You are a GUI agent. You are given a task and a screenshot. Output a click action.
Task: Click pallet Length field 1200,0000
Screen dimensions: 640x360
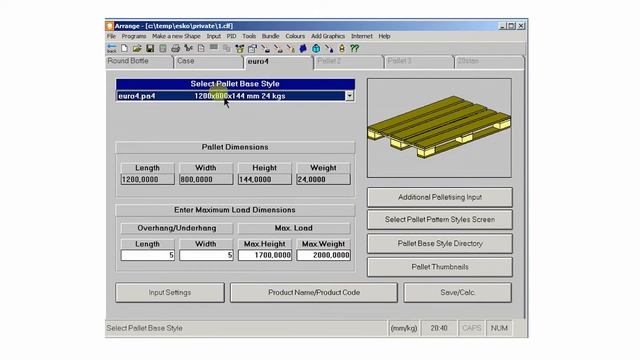(x=148, y=179)
